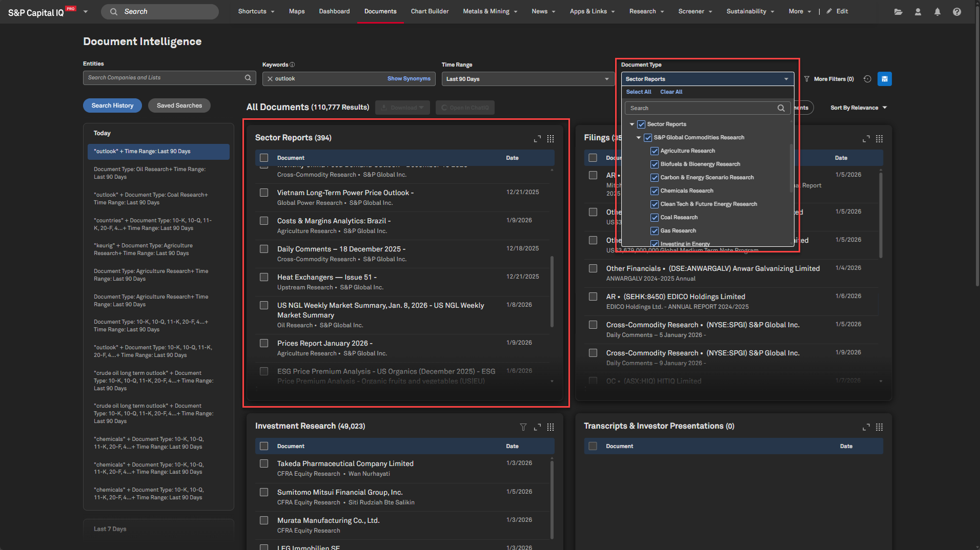Click the help question mark icon
The width and height of the screenshot is (980, 550).
click(956, 12)
